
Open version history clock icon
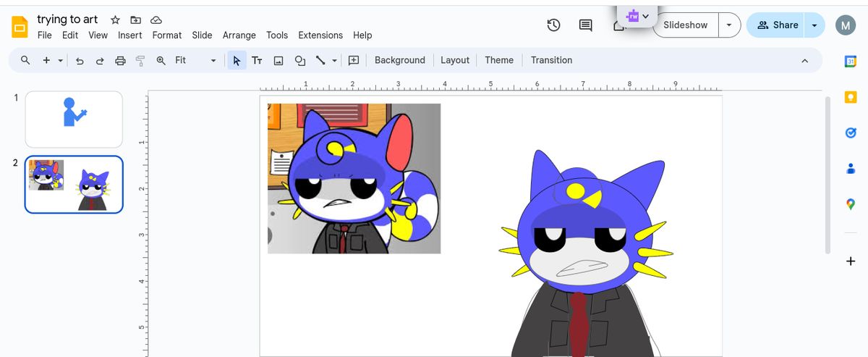coord(553,25)
